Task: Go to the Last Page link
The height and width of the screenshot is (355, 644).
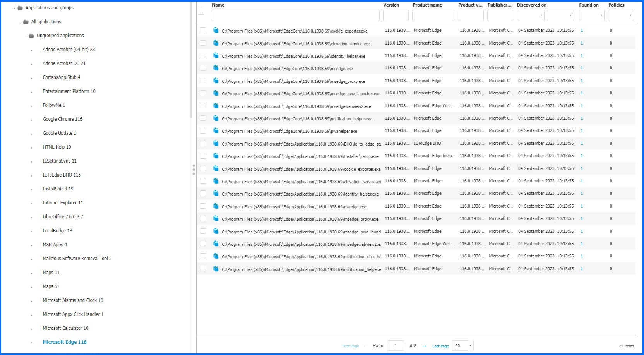Action: pyautogui.click(x=440, y=346)
